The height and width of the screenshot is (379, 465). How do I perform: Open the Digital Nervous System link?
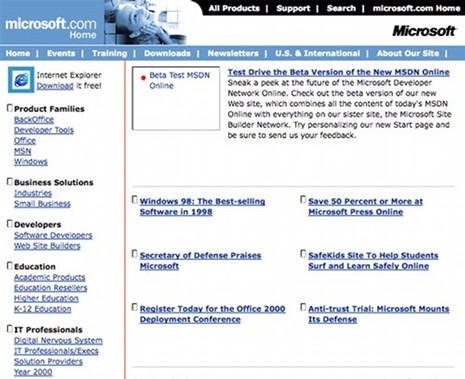click(x=58, y=341)
